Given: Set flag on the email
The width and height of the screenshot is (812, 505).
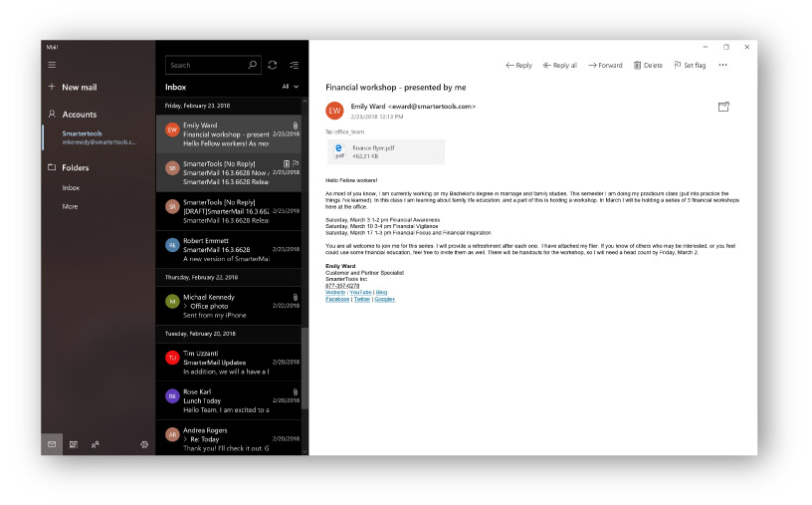Looking at the screenshot, I should click(x=690, y=65).
